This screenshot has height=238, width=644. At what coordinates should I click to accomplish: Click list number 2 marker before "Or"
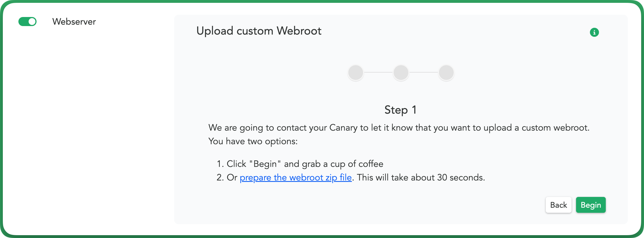pyautogui.click(x=220, y=178)
